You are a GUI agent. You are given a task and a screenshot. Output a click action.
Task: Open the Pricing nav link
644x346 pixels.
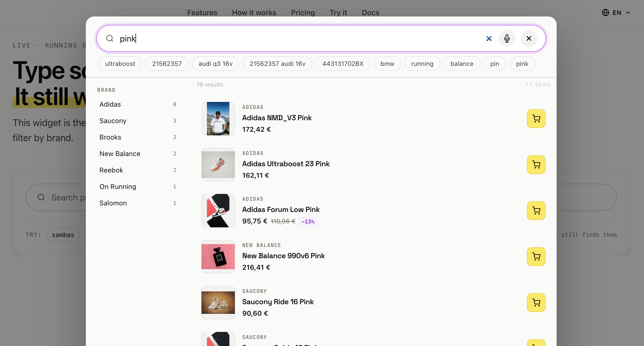pos(303,13)
